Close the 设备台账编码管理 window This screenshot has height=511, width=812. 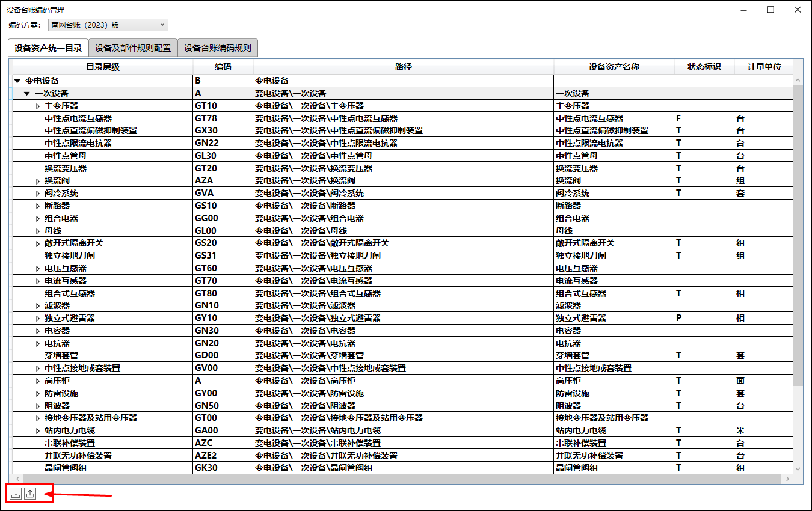click(797, 10)
